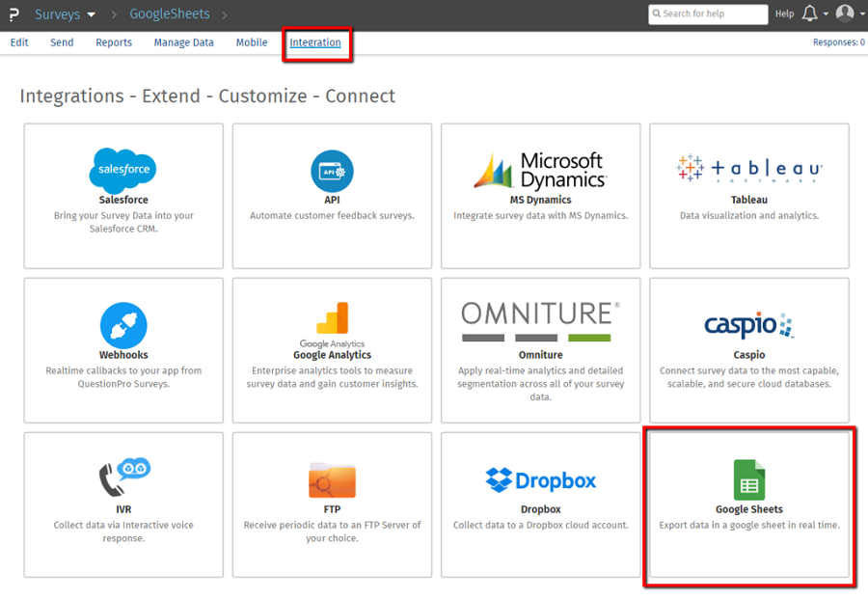Click the Help link in header
The width and height of the screenshot is (868, 600).
coord(784,14)
